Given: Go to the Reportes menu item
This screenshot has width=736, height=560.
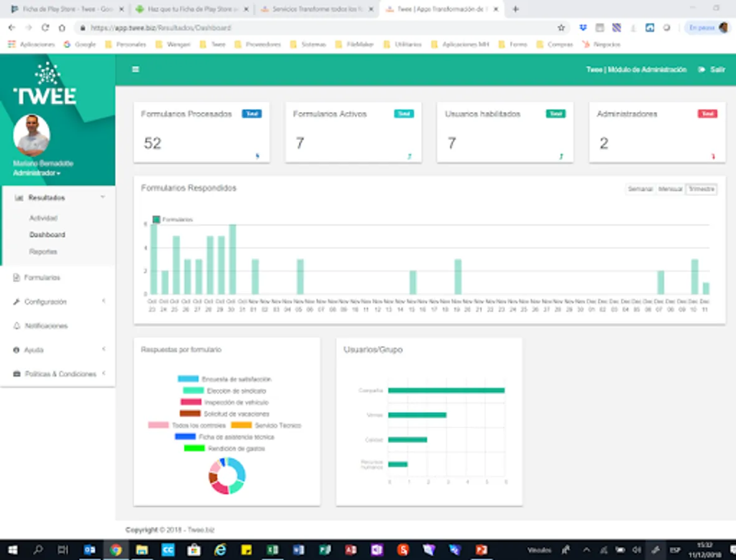Looking at the screenshot, I should coord(43,252).
